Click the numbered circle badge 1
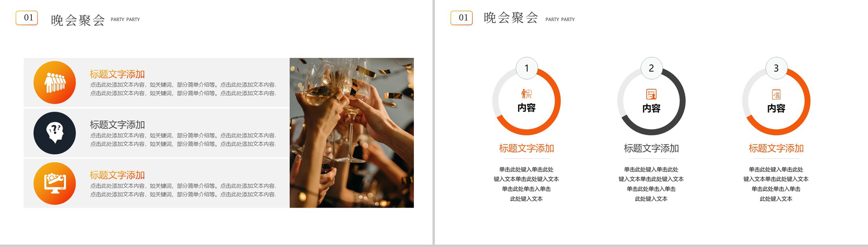The height and width of the screenshot is (247, 868). tap(526, 68)
